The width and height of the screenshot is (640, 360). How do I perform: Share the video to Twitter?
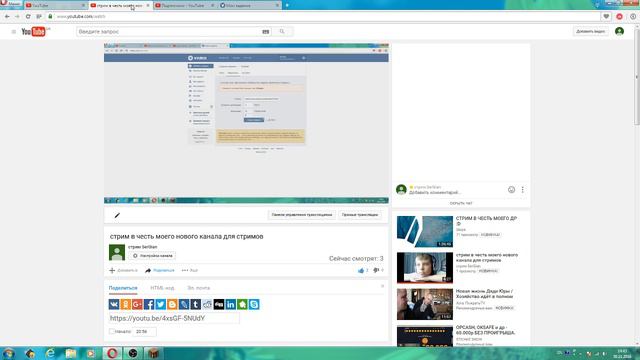tap(160, 304)
